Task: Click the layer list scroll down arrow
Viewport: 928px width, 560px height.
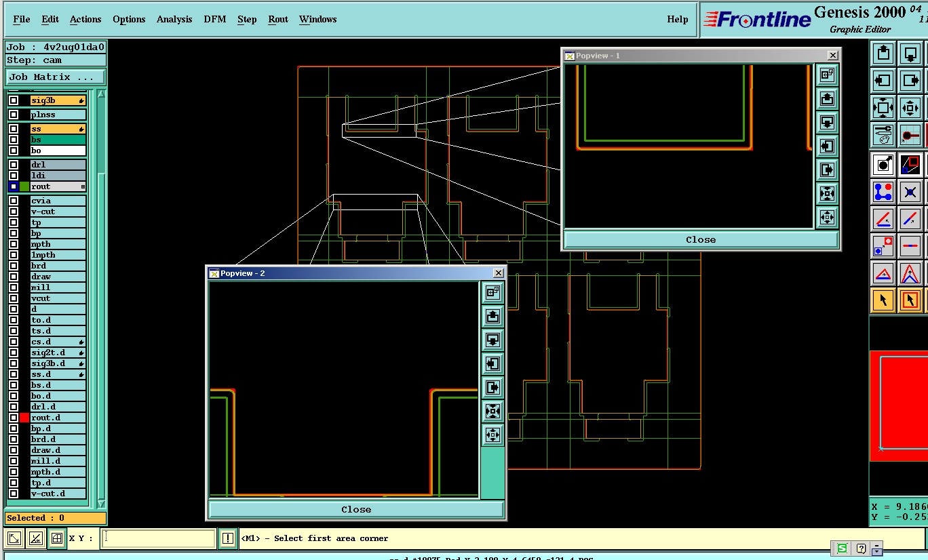Action: (x=101, y=504)
